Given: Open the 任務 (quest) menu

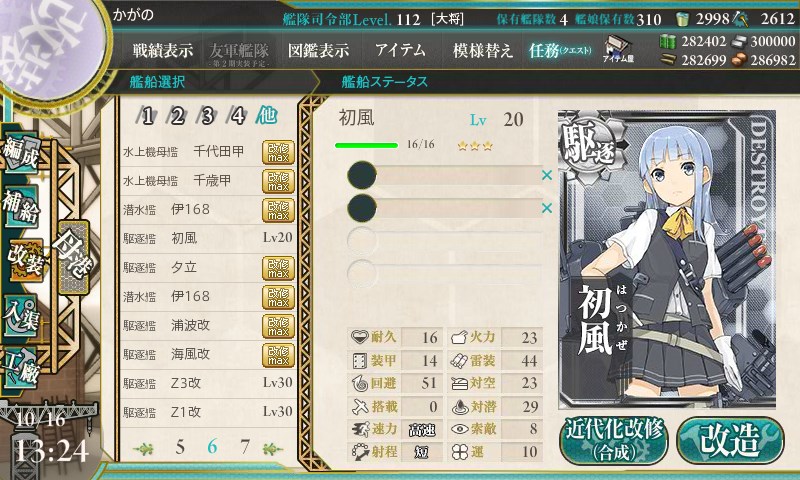Looking at the screenshot, I should pos(559,50).
